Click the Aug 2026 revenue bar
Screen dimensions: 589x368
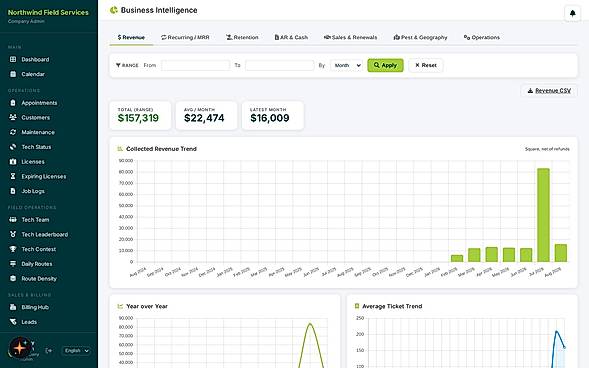[x=560, y=253]
